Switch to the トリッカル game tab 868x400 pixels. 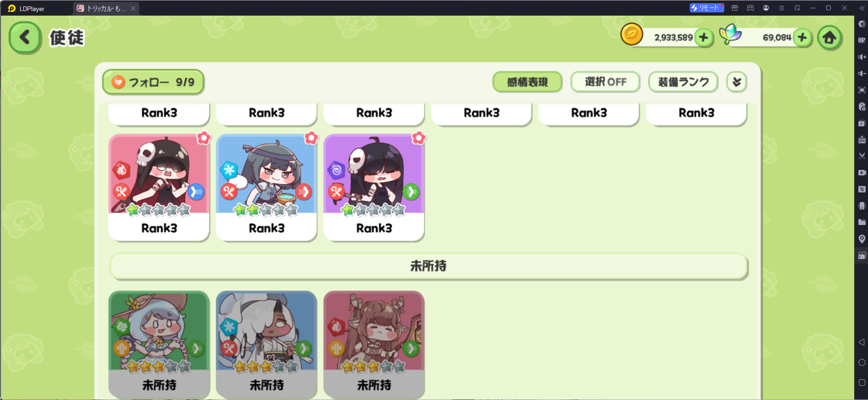click(x=106, y=8)
